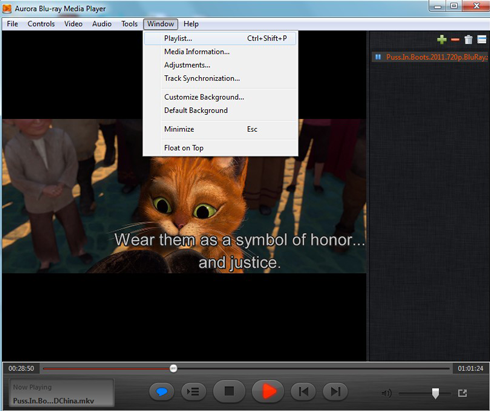Close the open Window menu
The image size is (490, 411).
click(x=161, y=24)
